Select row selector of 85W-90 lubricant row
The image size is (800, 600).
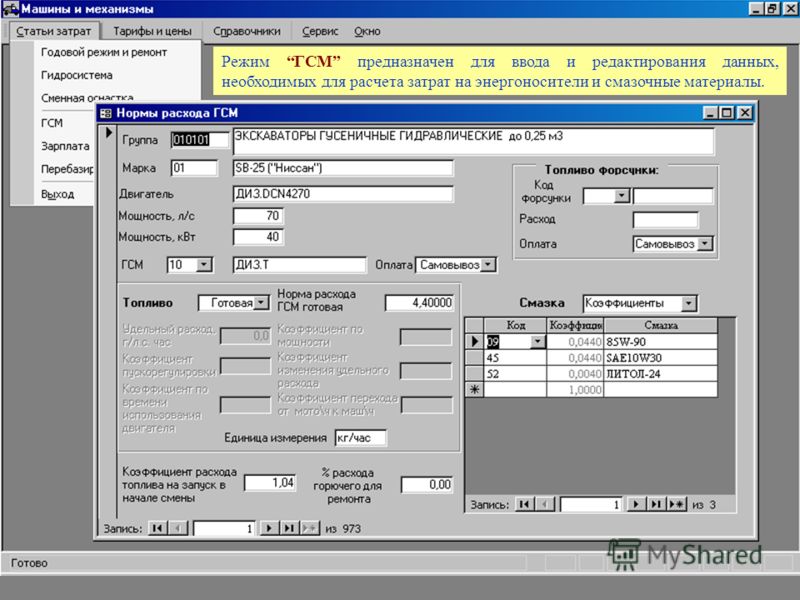click(474, 341)
